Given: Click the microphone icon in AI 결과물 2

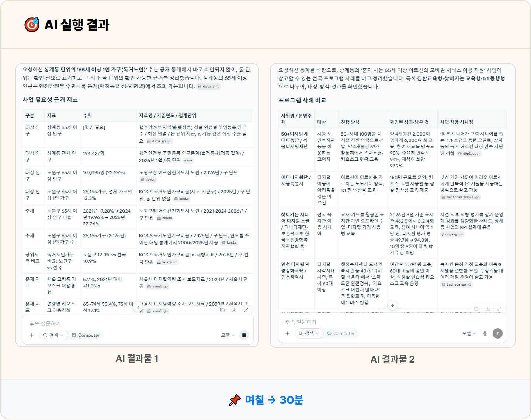Looking at the screenshot, I should point(485,333).
